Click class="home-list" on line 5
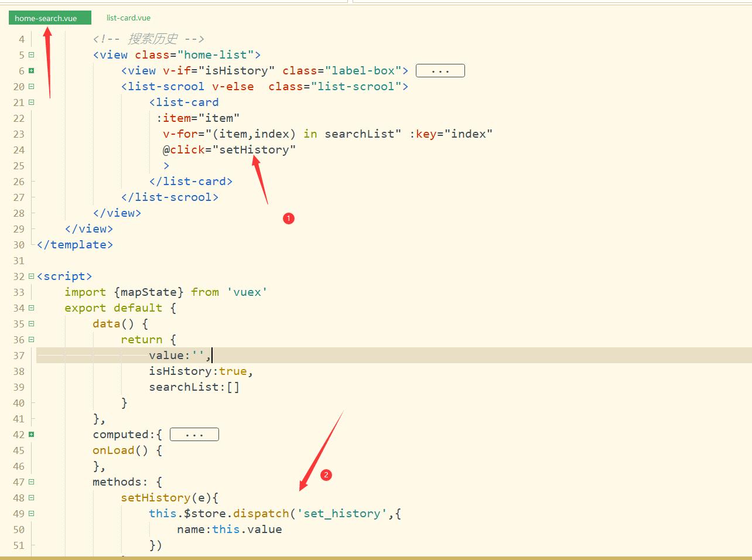Screen dimensions: 752x560 click(194, 55)
